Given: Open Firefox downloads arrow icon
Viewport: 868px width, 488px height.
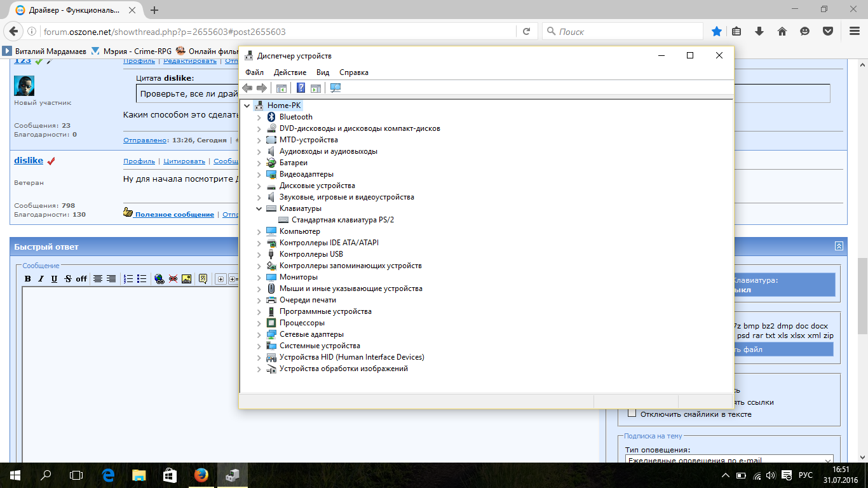Looking at the screenshot, I should point(759,31).
